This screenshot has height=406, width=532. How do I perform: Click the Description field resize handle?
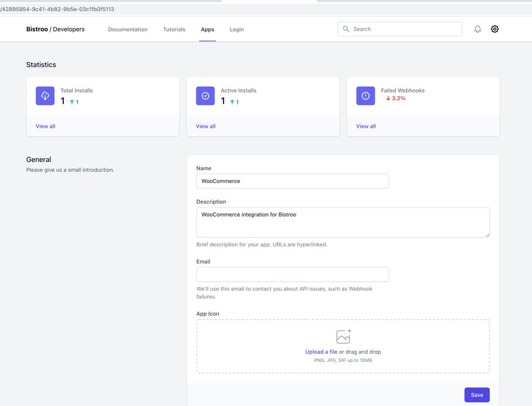[487, 235]
